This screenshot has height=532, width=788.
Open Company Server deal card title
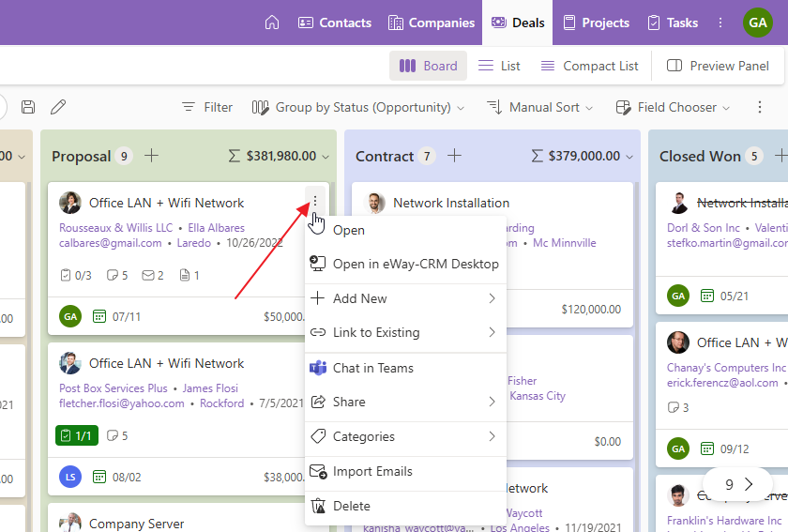point(136,524)
